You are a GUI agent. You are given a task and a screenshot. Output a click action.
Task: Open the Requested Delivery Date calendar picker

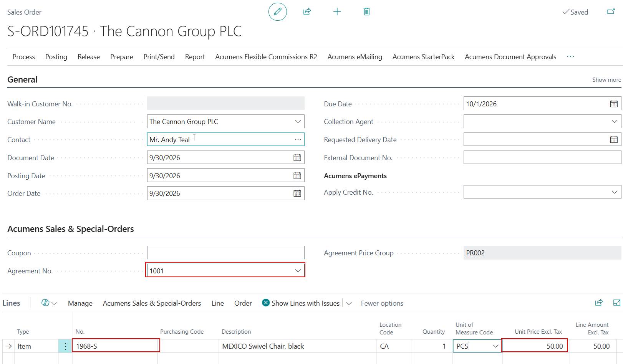[x=614, y=139]
